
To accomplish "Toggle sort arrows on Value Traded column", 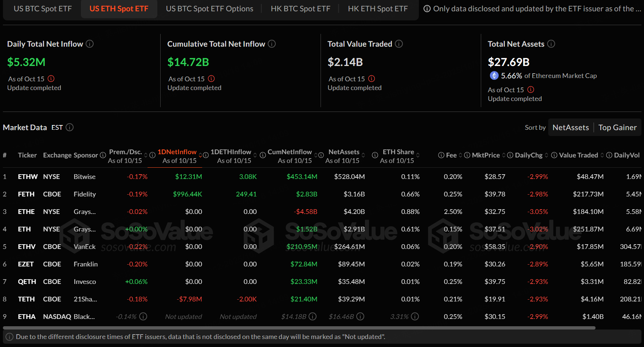I will pyautogui.click(x=602, y=155).
